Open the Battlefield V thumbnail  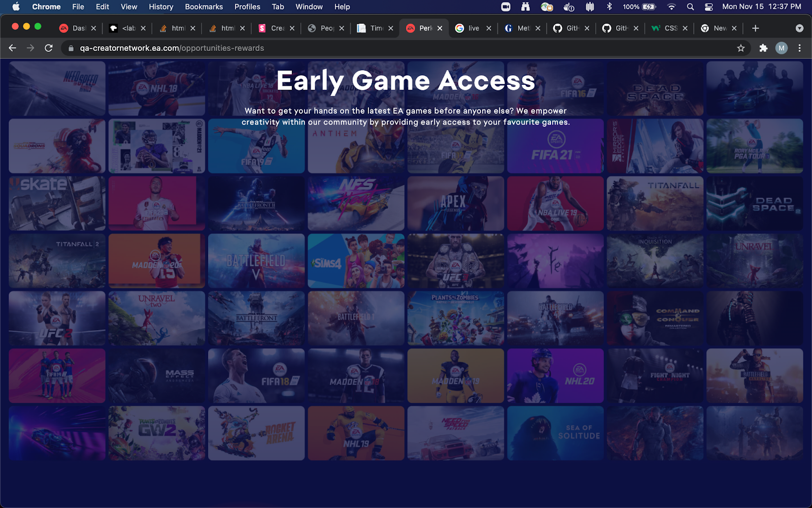tap(256, 261)
